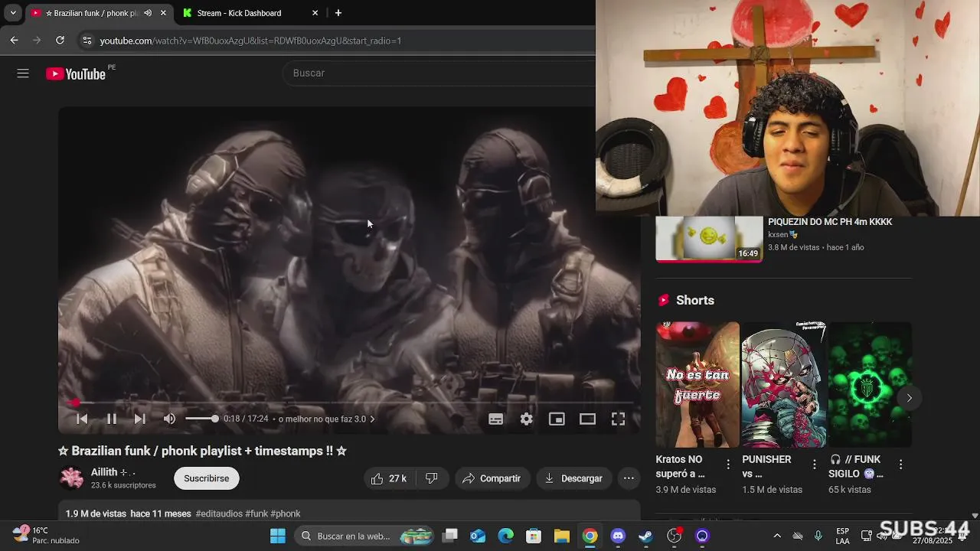
Task: Like the video (27 k)
Action: [388, 478]
